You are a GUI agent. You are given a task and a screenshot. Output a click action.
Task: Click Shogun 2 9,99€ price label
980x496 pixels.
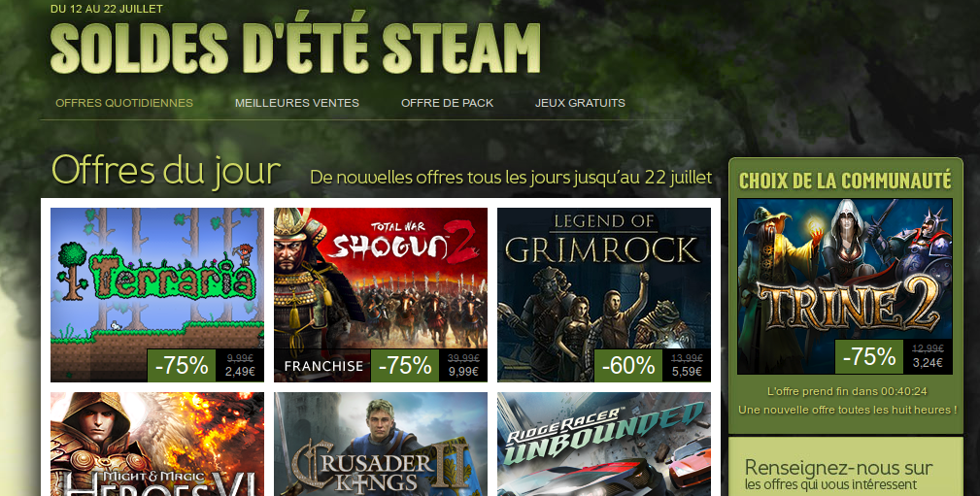click(x=463, y=372)
